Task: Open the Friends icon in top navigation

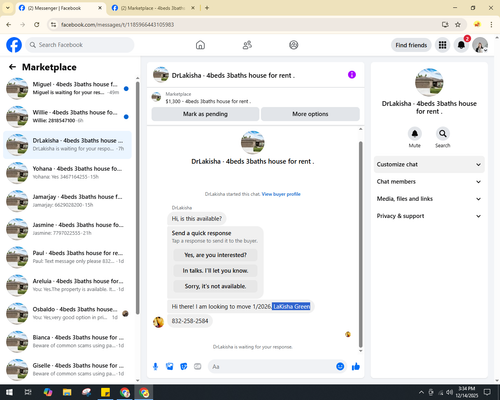Action: pyautogui.click(x=247, y=45)
